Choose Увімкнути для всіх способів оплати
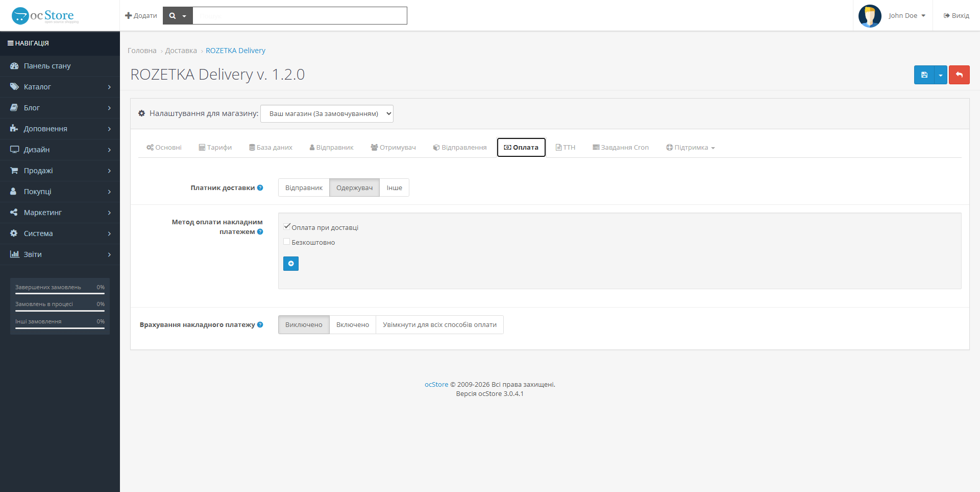 coord(439,324)
